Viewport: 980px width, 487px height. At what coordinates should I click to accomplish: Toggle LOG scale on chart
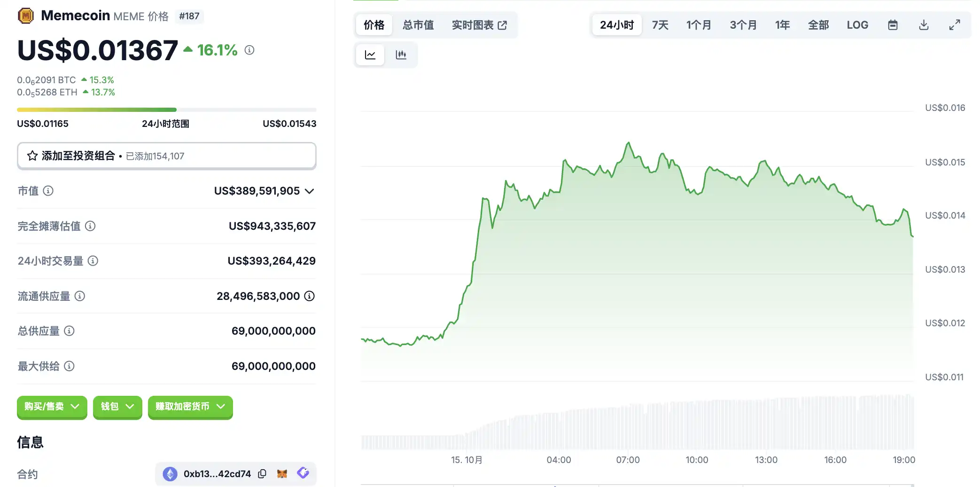(857, 25)
